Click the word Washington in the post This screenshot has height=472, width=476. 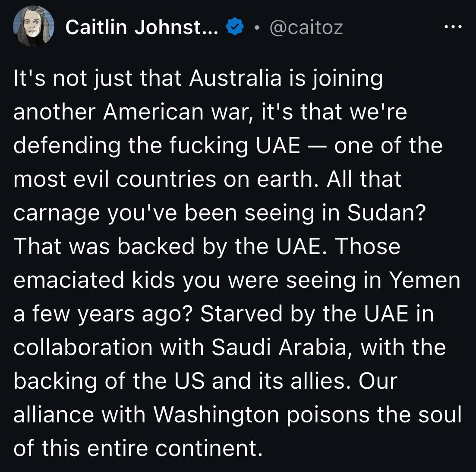tap(216, 415)
